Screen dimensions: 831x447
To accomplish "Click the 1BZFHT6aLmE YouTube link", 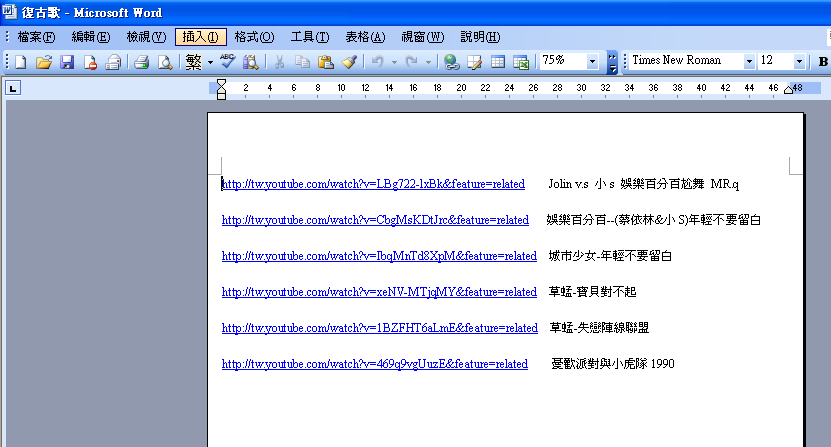I will (x=379, y=328).
